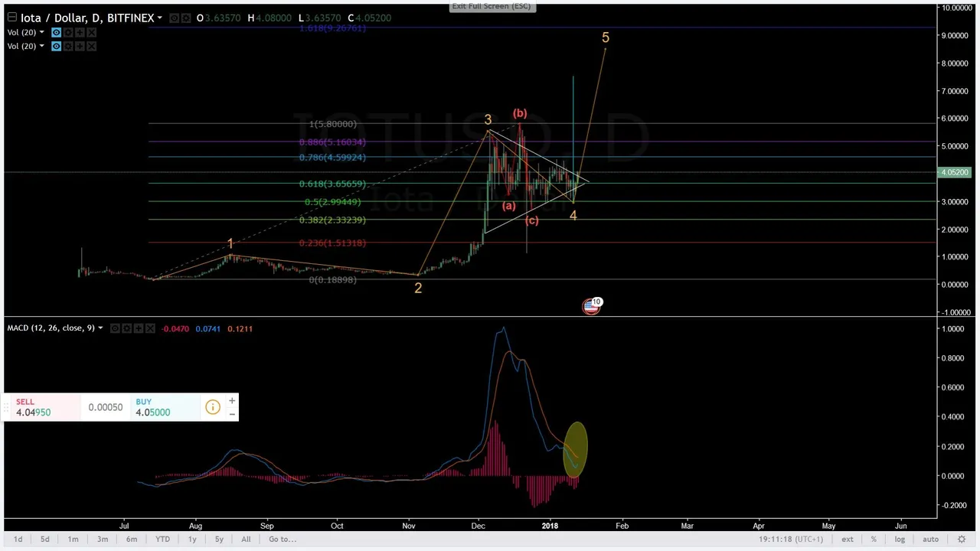The width and height of the screenshot is (980, 551).
Task: Select the 1m time range
Action: click(x=73, y=540)
